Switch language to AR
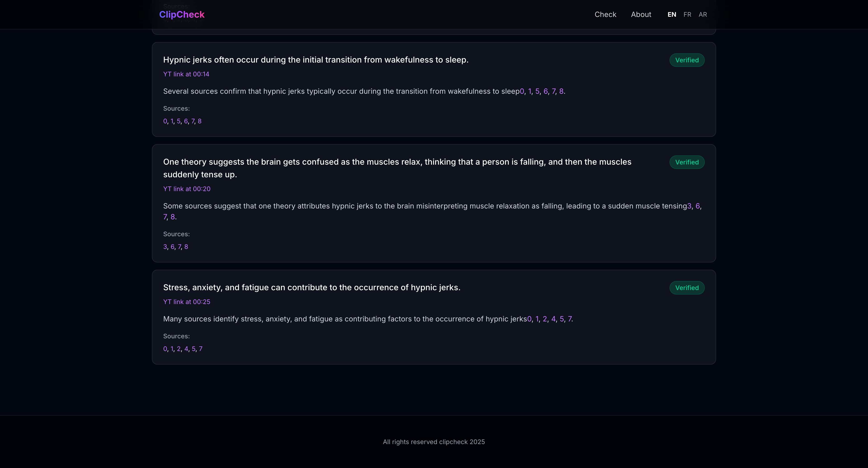 click(703, 14)
